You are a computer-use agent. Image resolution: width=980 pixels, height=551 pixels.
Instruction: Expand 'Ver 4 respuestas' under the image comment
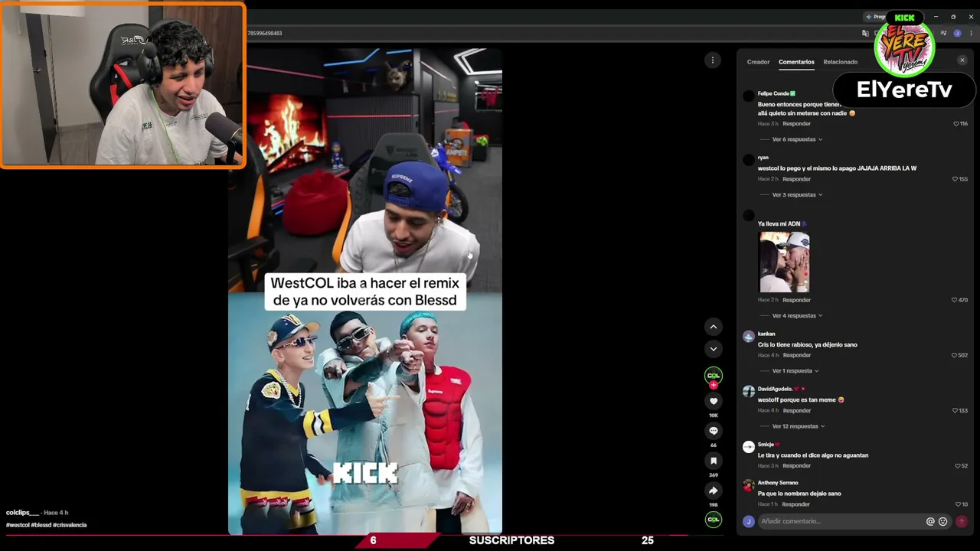(x=797, y=316)
